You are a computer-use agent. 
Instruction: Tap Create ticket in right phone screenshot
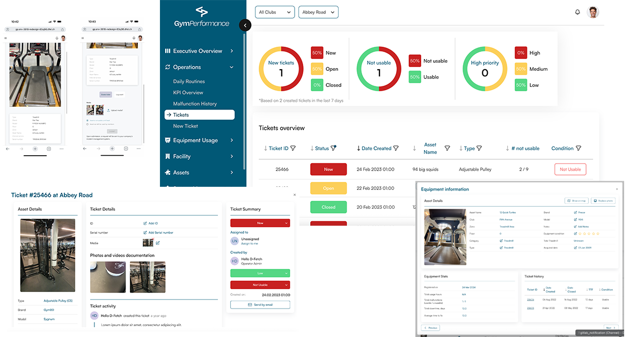click(x=105, y=94)
